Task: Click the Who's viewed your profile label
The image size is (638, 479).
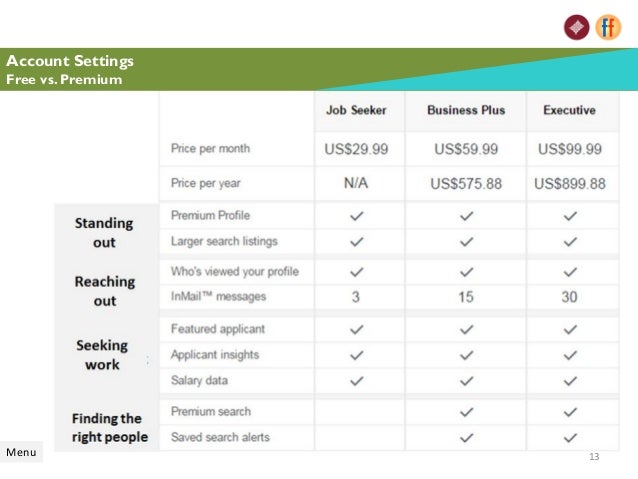Action: point(235,271)
